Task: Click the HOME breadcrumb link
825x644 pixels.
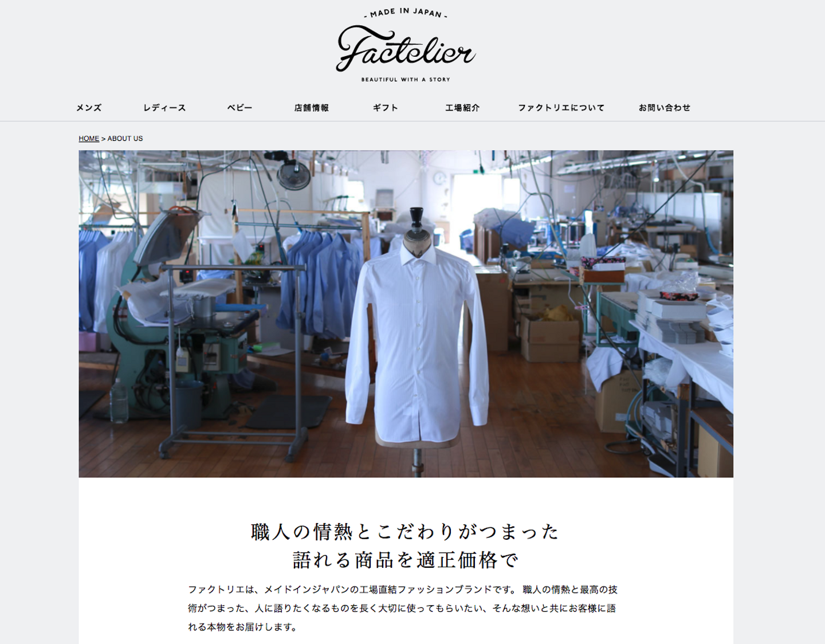Action: click(x=89, y=139)
